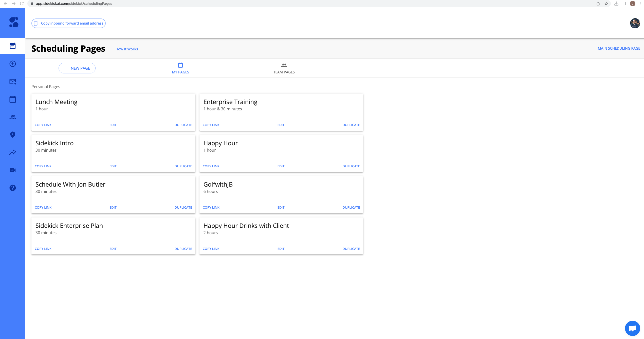
Task: Open the location pin sidebar icon
Action: tap(13, 135)
